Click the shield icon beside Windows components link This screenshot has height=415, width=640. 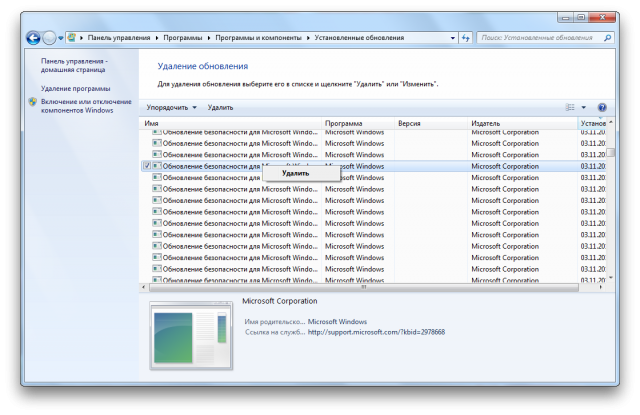33,102
